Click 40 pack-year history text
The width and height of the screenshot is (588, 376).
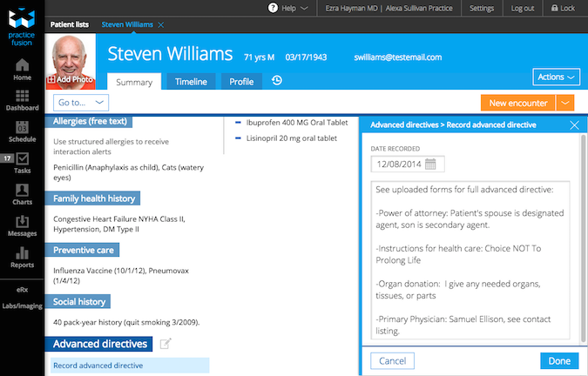[126, 322]
